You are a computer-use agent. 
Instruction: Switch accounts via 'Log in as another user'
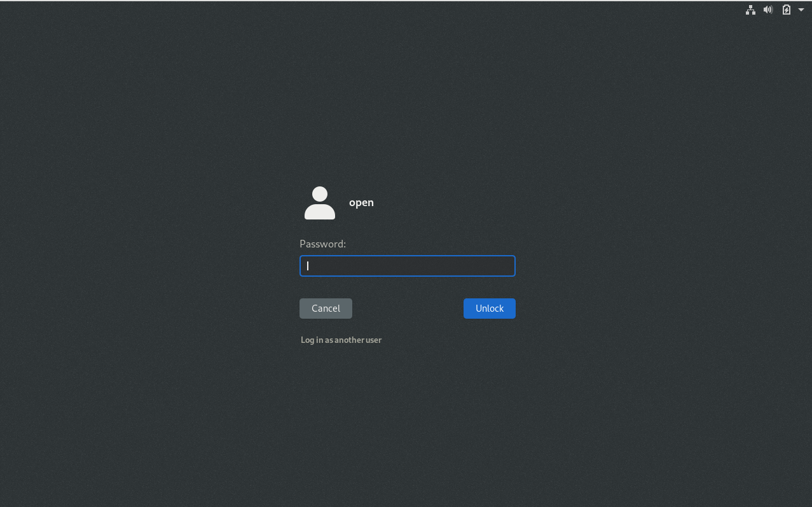pos(341,340)
